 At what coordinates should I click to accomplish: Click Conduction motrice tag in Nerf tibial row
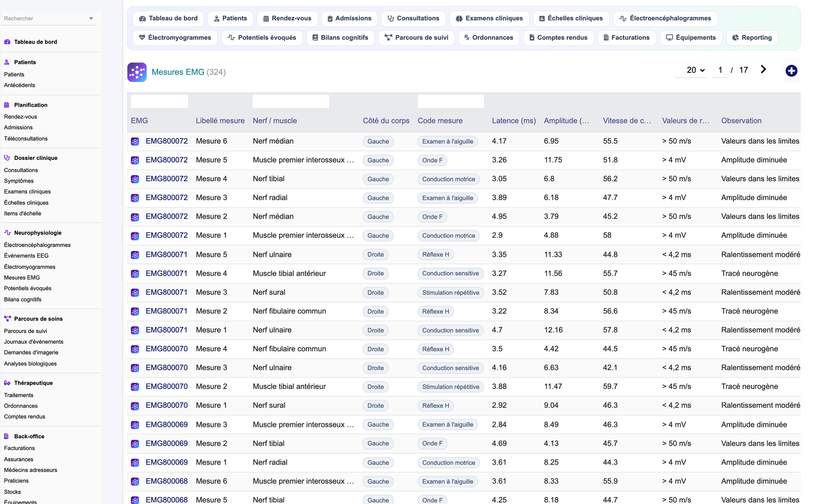point(449,179)
